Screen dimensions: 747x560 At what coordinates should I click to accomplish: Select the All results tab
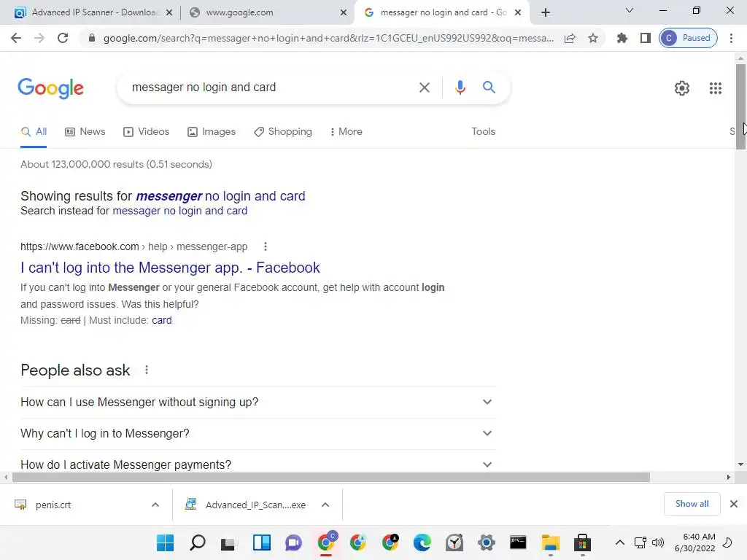[x=34, y=132]
